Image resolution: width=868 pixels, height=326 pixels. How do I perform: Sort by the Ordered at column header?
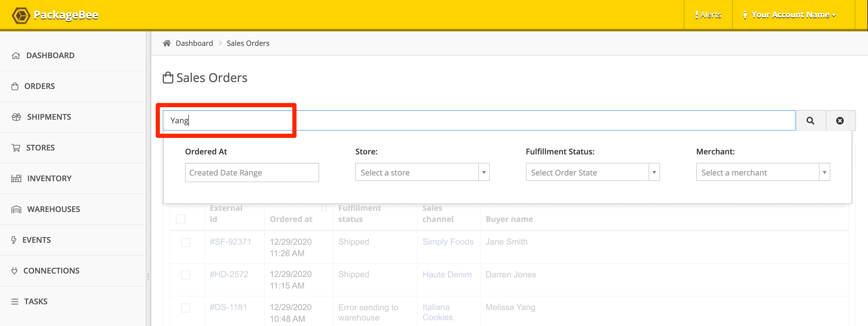[291, 219]
